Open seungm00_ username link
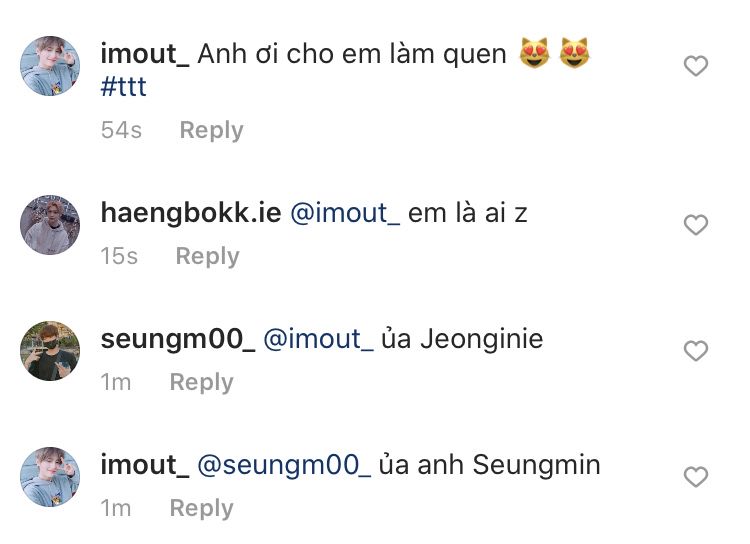750x544 pixels. click(177, 339)
